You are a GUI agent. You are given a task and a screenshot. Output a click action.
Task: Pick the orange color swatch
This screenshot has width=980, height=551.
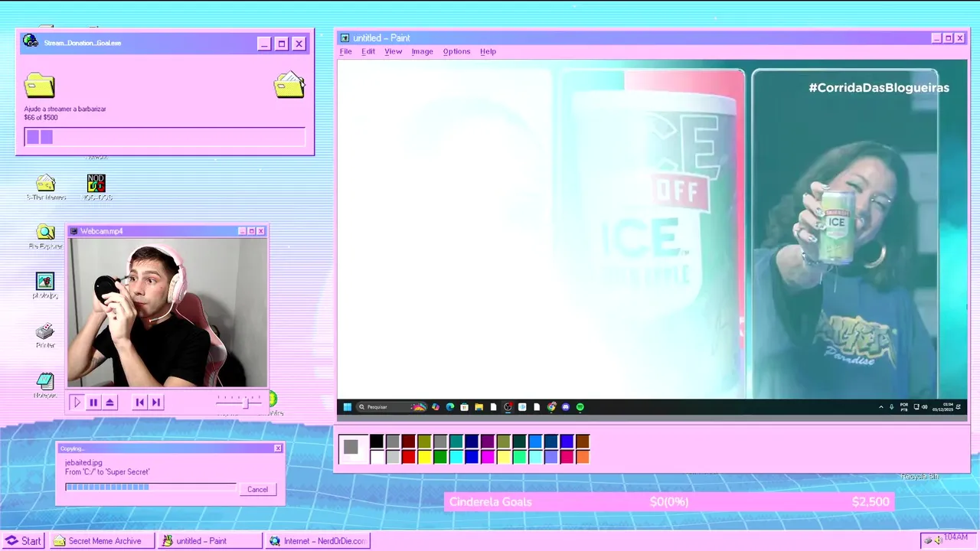point(583,457)
